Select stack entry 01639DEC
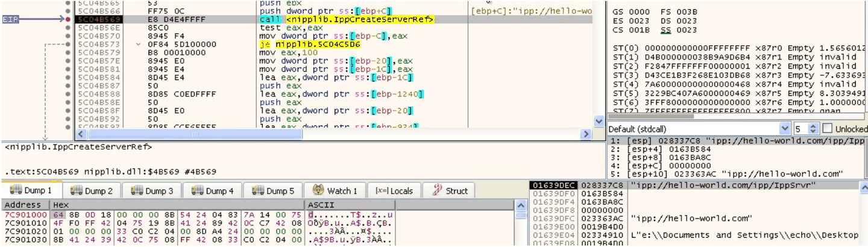 click(693, 186)
